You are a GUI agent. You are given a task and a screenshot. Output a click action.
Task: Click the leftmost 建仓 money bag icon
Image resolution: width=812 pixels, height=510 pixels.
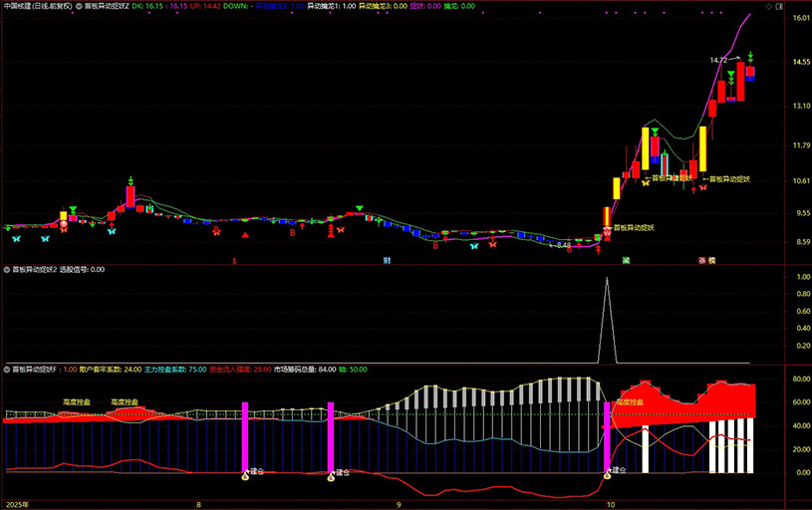pyautogui.click(x=245, y=477)
